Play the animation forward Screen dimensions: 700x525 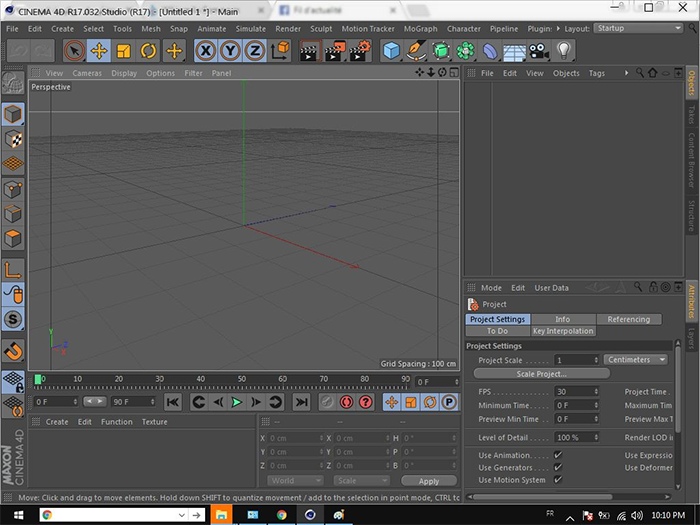[237, 403]
